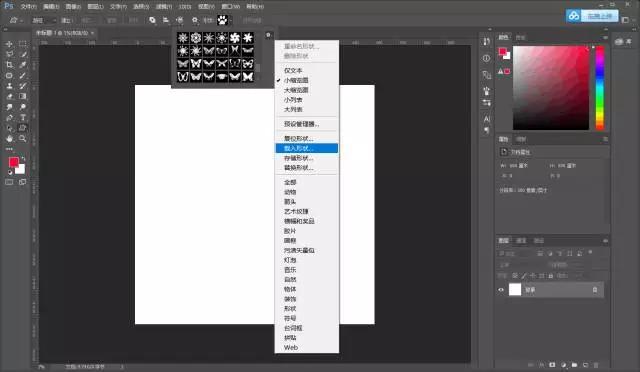Select the Brush tool
Viewport: 640px width, 372px height.
pyautogui.click(x=22, y=76)
